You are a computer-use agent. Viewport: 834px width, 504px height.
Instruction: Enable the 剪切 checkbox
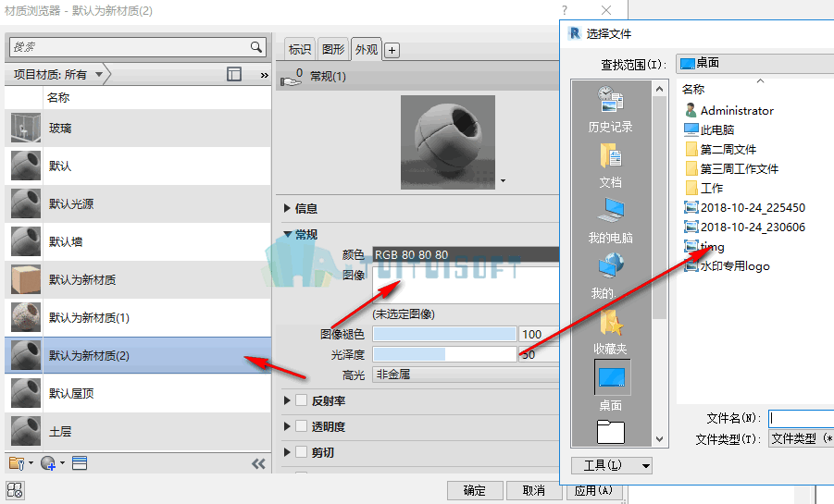tap(301, 452)
